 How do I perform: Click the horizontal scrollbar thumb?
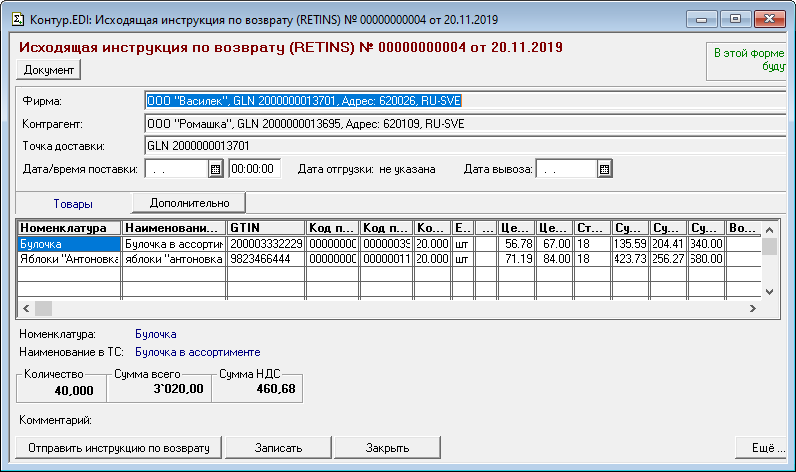point(43,308)
